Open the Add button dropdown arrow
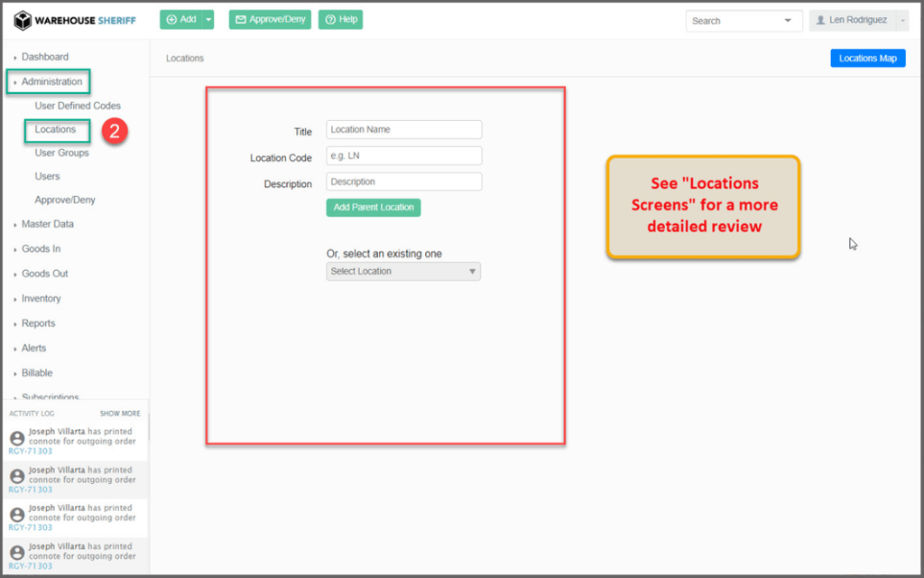 [x=208, y=20]
